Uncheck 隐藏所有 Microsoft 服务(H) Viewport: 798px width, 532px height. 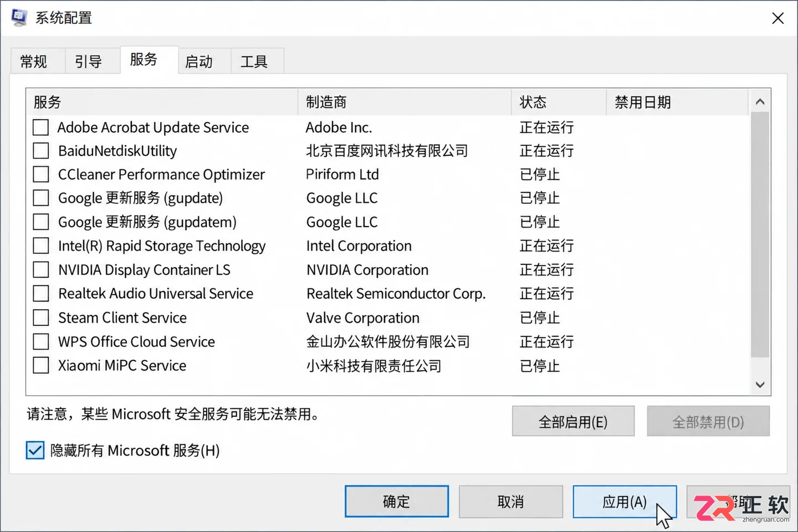pos(35,451)
